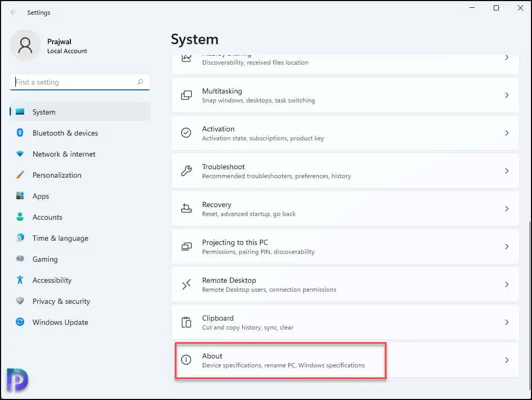Image resolution: width=532 pixels, height=400 pixels.
Task: Select Apps in the sidebar
Action: [40, 196]
